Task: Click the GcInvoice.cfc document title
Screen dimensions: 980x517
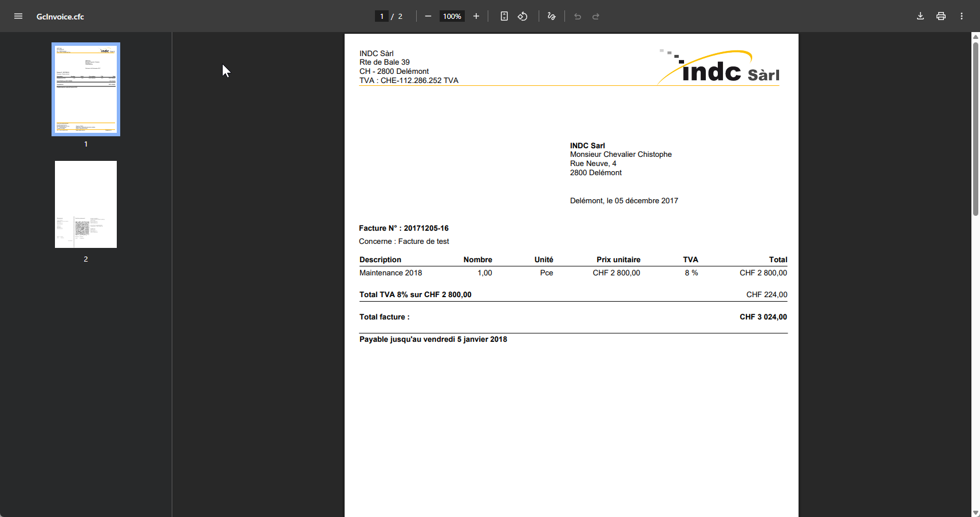Action: (60, 17)
